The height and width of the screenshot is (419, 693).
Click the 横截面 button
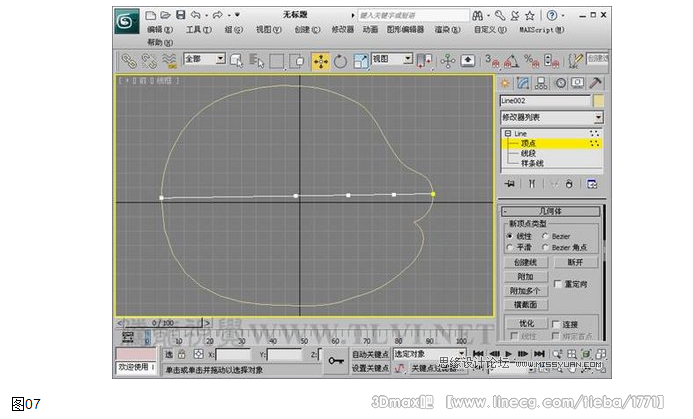[x=526, y=305]
